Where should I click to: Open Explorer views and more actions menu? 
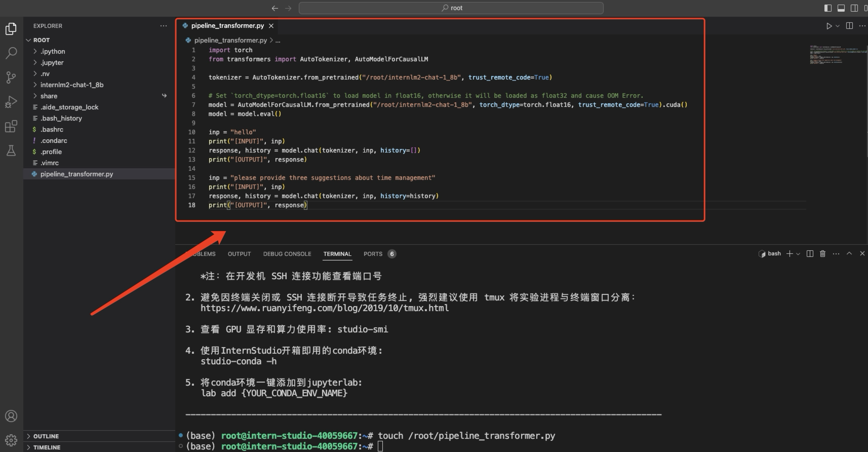[164, 26]
